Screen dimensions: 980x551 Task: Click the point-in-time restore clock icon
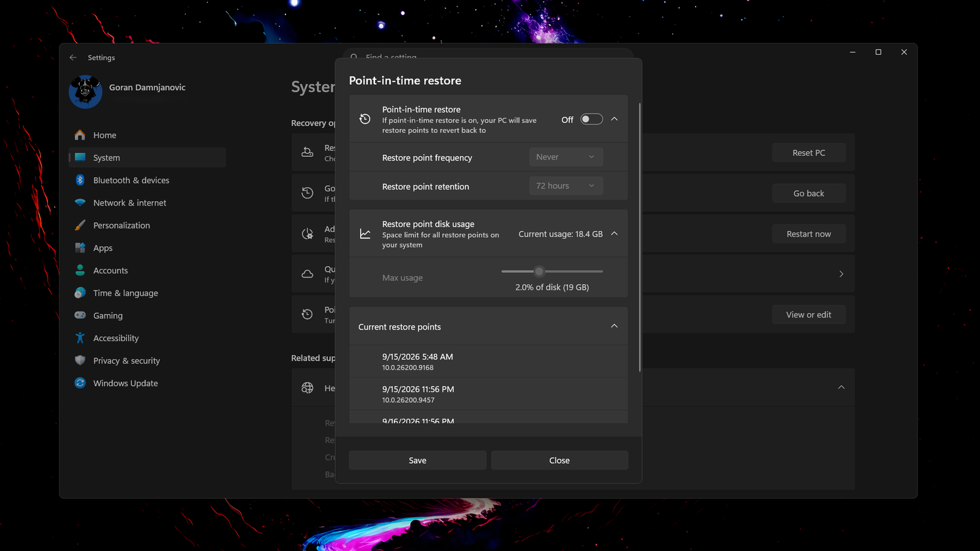pos(365,119)
